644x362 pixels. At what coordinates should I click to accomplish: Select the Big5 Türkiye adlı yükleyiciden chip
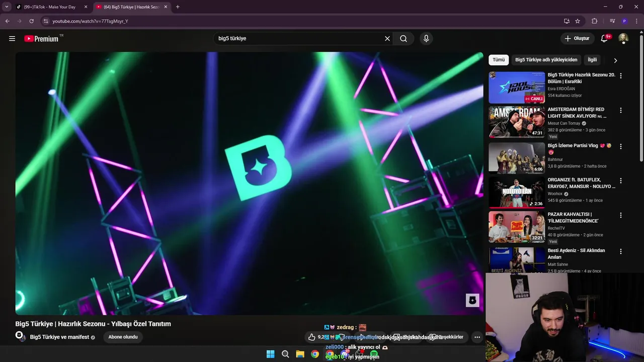546,60
